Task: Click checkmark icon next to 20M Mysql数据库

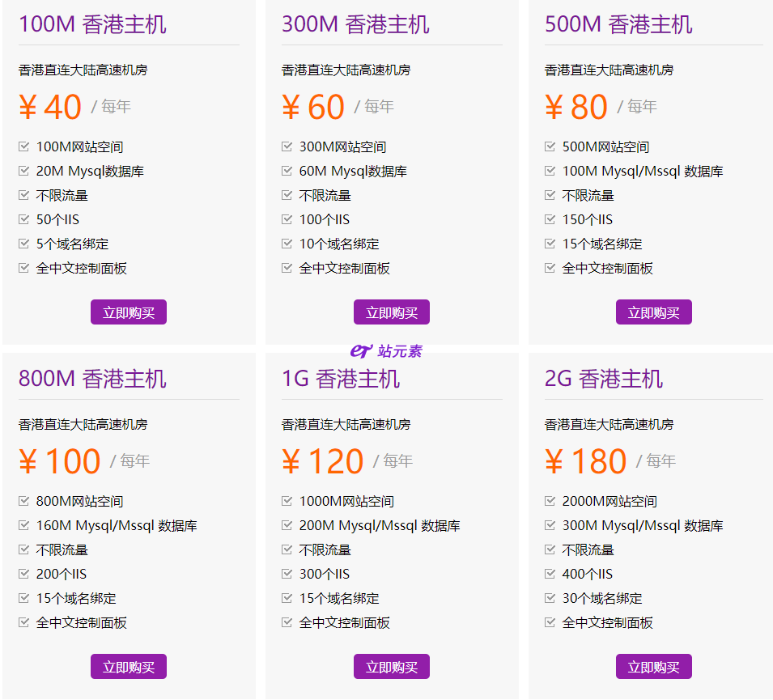Action: 23,171
